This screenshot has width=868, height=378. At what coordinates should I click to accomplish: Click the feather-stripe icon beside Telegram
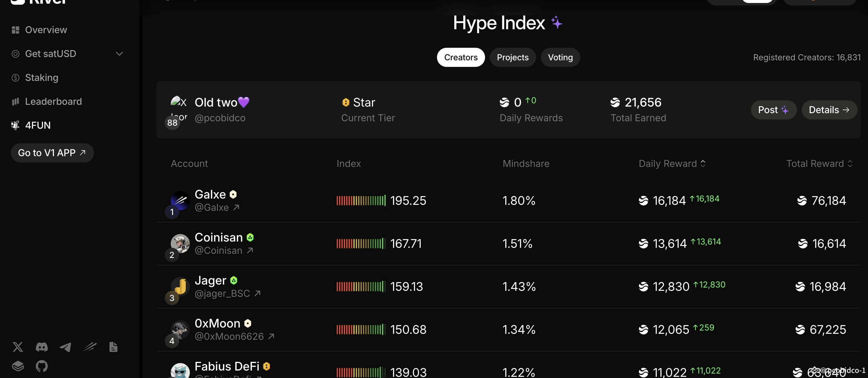[x=90, y=347]
